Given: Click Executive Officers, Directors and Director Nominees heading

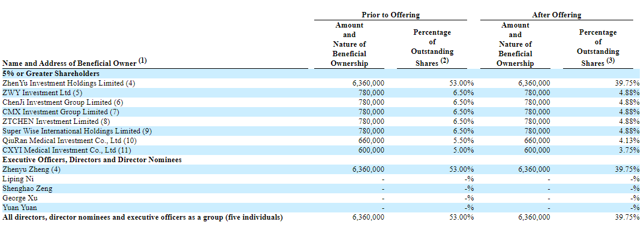Looking at the screenshot, I should pyautogui.click(x=92, y=160).
